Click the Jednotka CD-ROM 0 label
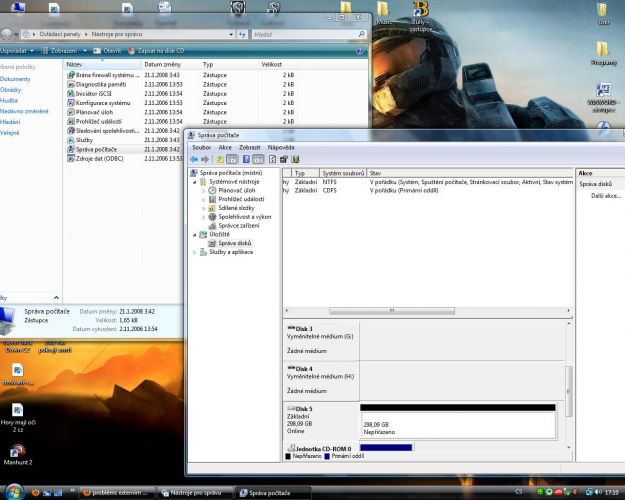Screen dimensions: 625x500 [x=323, y=449]
